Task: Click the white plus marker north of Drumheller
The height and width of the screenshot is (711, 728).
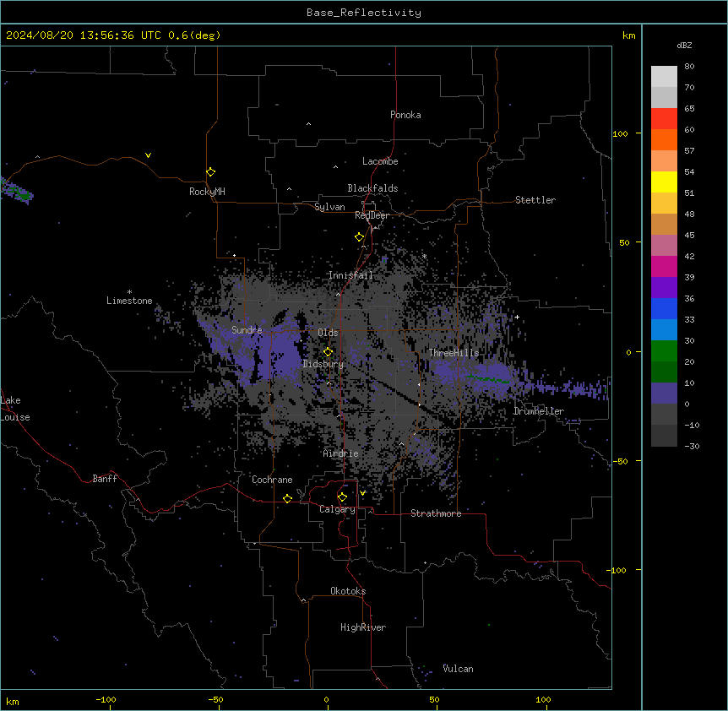Action: click(x=517, y=317)
